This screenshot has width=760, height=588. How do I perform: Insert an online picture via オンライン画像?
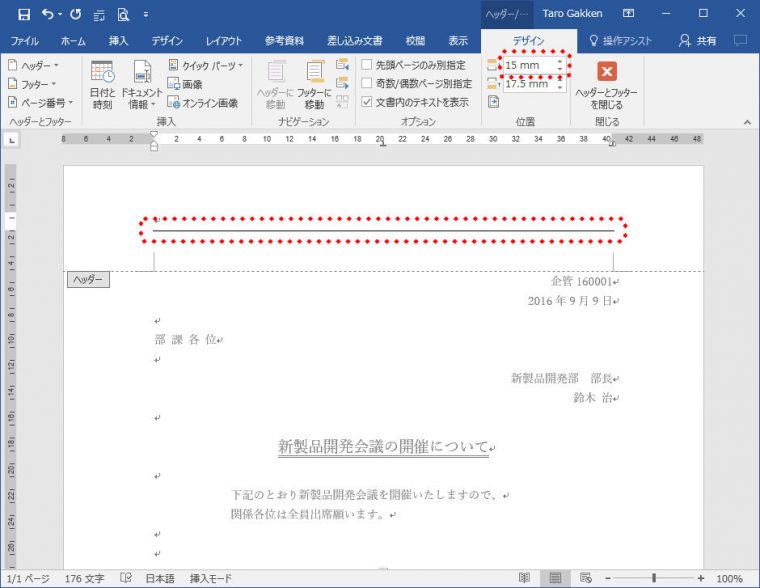tap(203, 103)
